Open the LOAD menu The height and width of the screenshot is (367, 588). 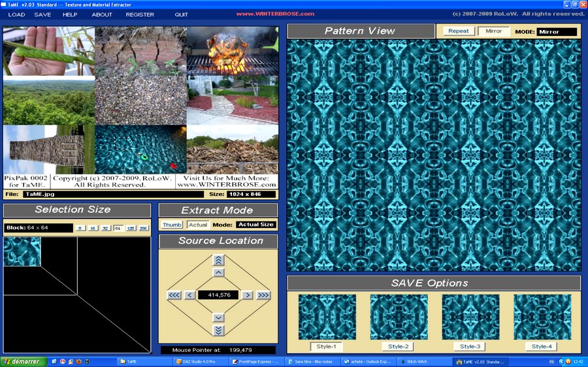click(16, 14)
